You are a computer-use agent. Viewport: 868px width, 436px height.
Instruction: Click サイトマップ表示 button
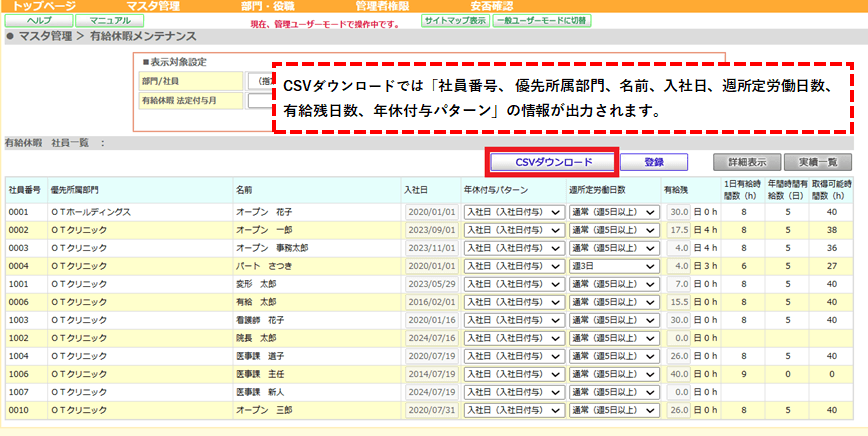point(455,21)
